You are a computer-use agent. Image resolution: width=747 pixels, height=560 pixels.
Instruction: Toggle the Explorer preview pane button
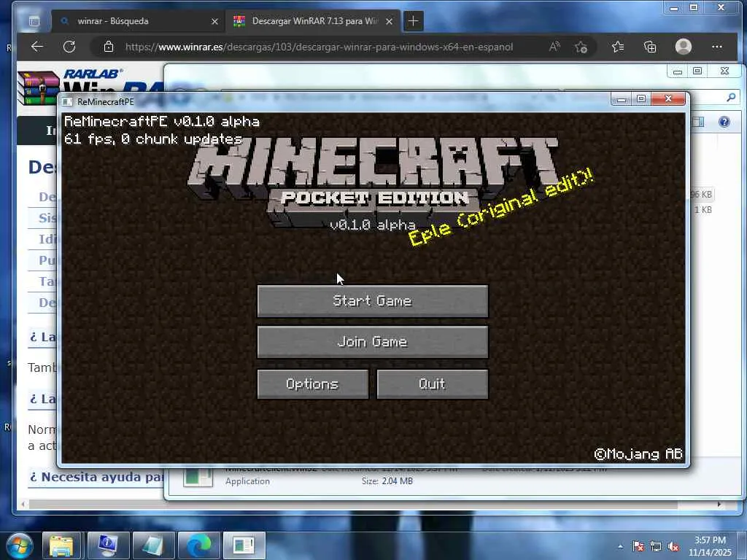click(698, 122)
